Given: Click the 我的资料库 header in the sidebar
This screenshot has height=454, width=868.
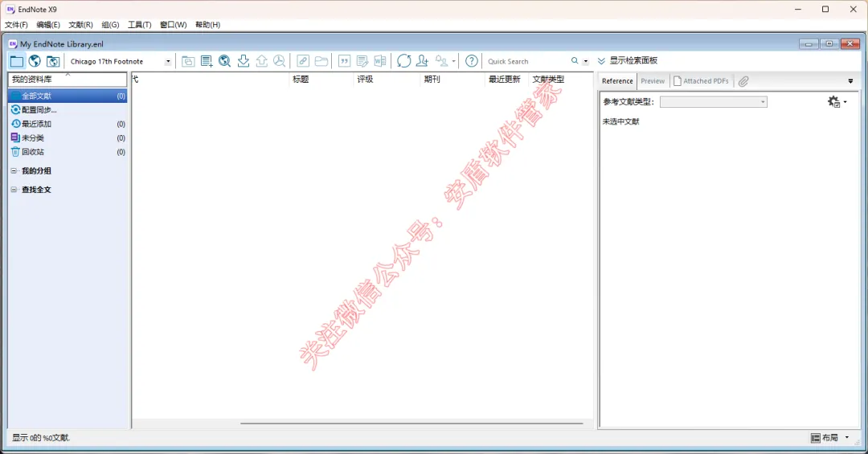Looking at the screenshot, I should point(68,80).
